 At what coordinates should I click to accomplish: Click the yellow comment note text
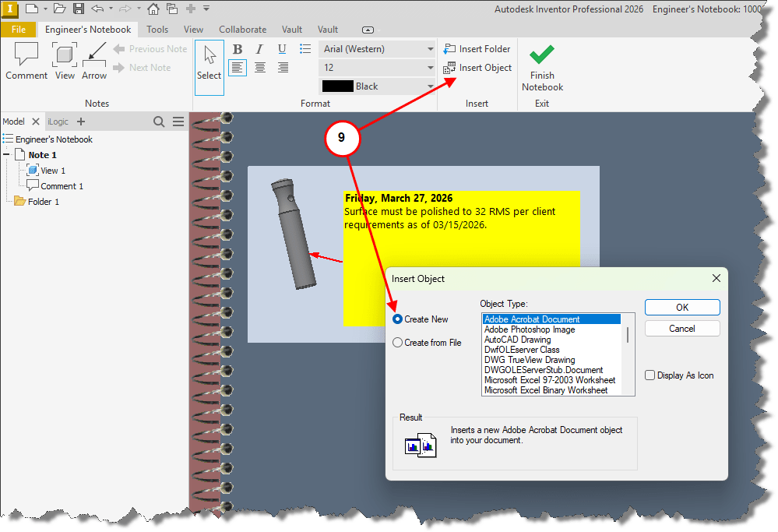coord(449,218)
